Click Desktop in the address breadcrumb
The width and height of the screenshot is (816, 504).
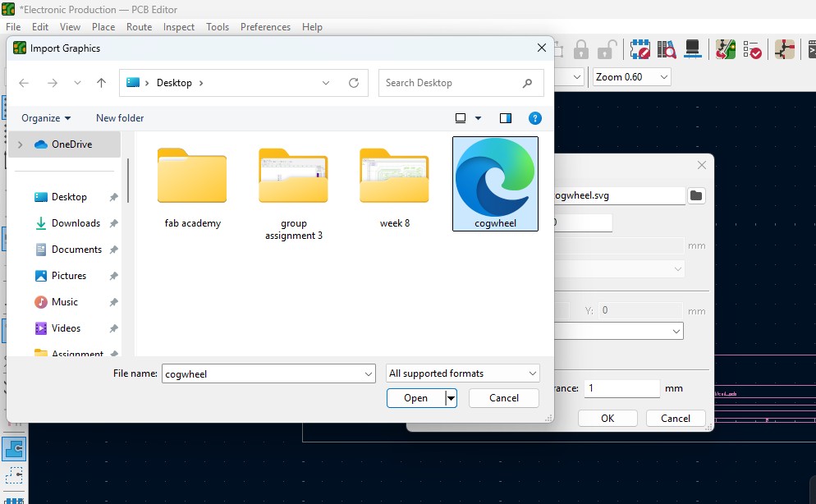174,83
